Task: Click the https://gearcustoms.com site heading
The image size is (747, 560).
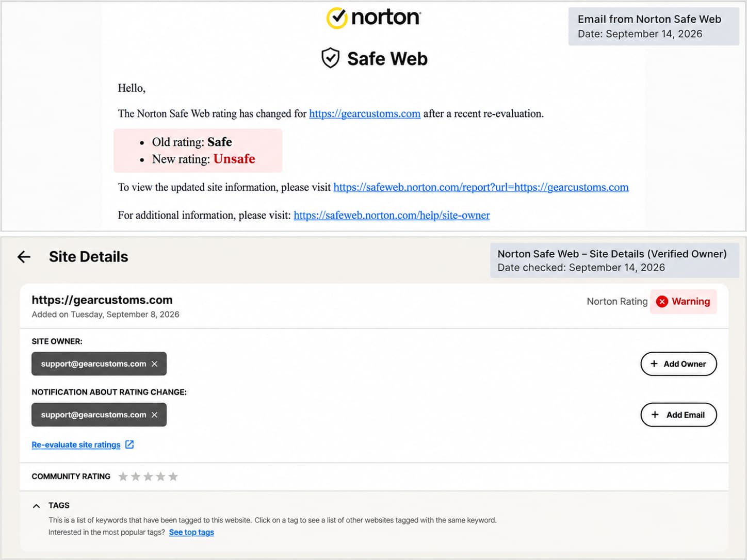Action: pyautogui.click(x=102, y=300)
